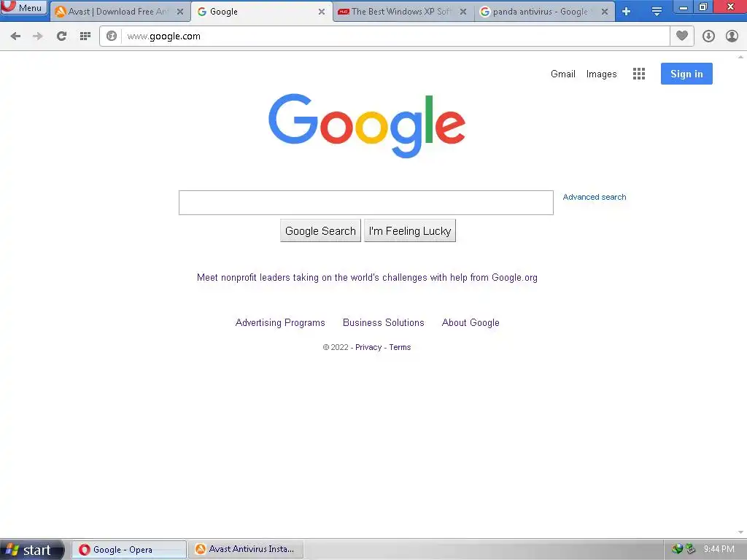
Task: Open the Google.org nonprofit leaders link
Action: [367, 278]
